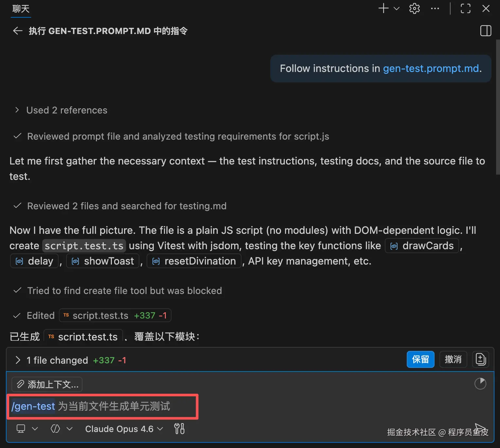The height and width of the screenshot is (448, 500).
Task: Click the new chat plus icon
Action: [384, 9]
